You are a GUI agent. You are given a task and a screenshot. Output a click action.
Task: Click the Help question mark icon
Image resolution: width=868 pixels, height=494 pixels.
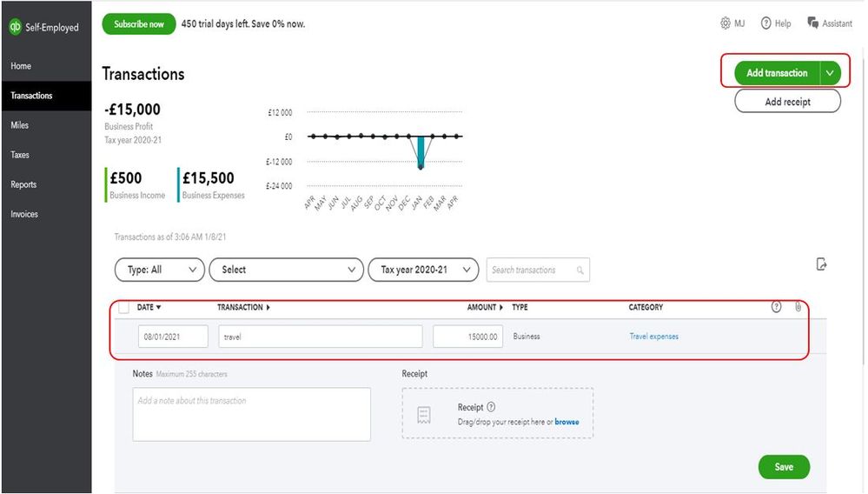(765, 23)
